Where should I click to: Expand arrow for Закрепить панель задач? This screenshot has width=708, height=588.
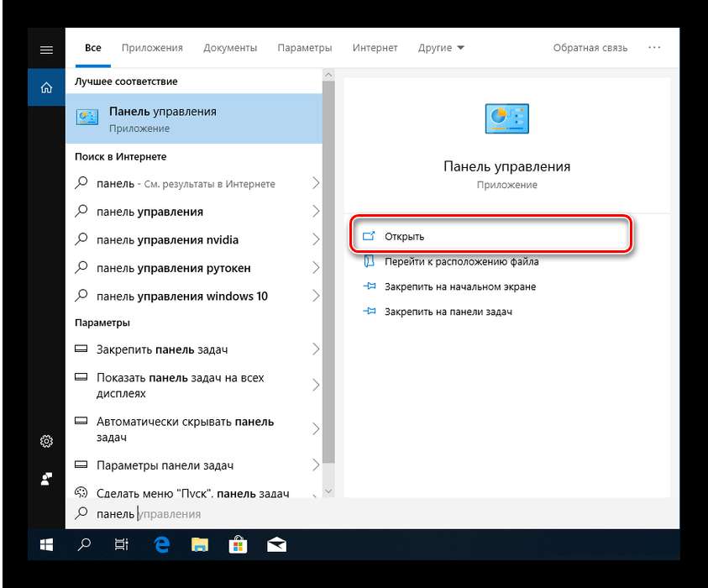[316, 349]
